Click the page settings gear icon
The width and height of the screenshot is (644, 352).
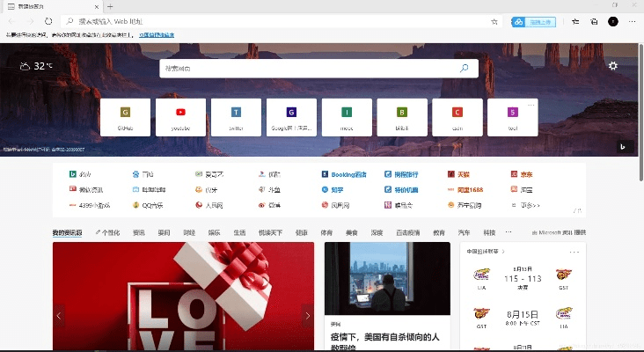[613, 66]
